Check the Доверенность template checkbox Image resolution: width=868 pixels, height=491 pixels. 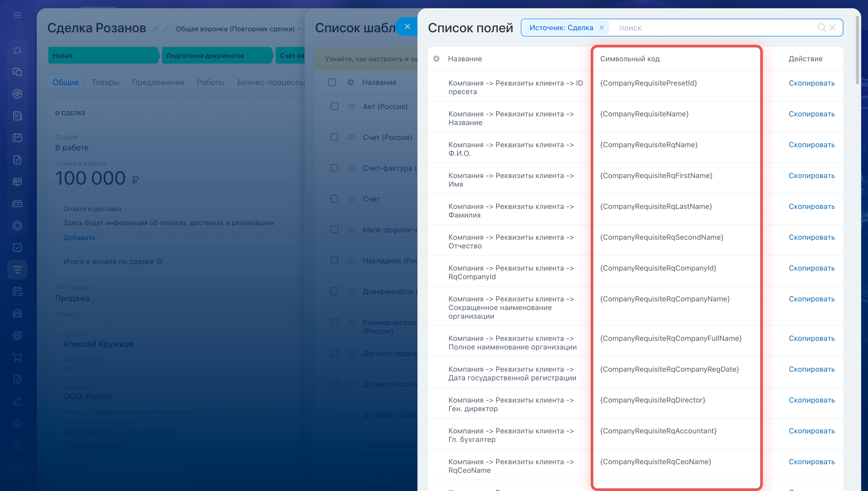click(x=334, y=291)
